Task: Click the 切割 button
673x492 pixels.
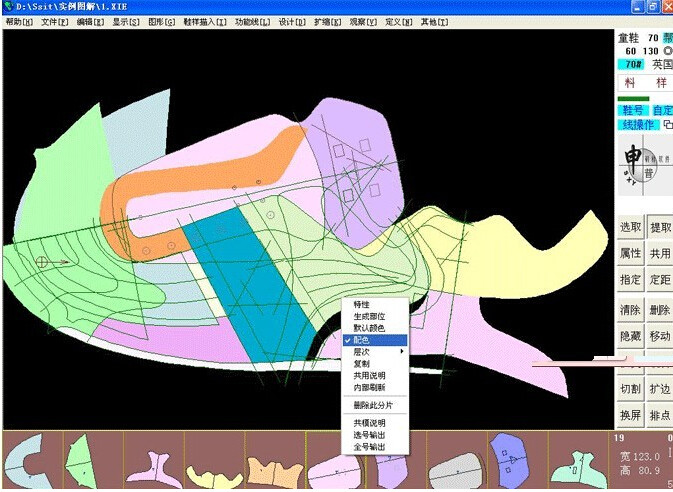Action: coord(631,389)
